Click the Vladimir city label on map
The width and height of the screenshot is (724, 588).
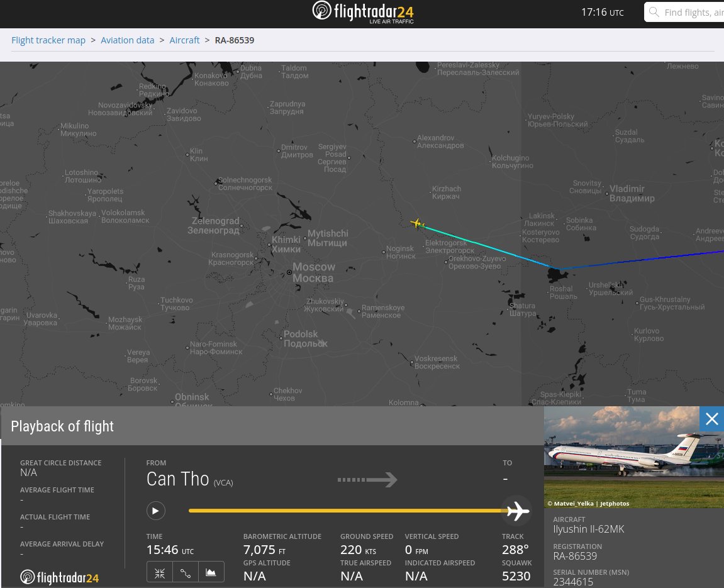[x=632, y=194]
